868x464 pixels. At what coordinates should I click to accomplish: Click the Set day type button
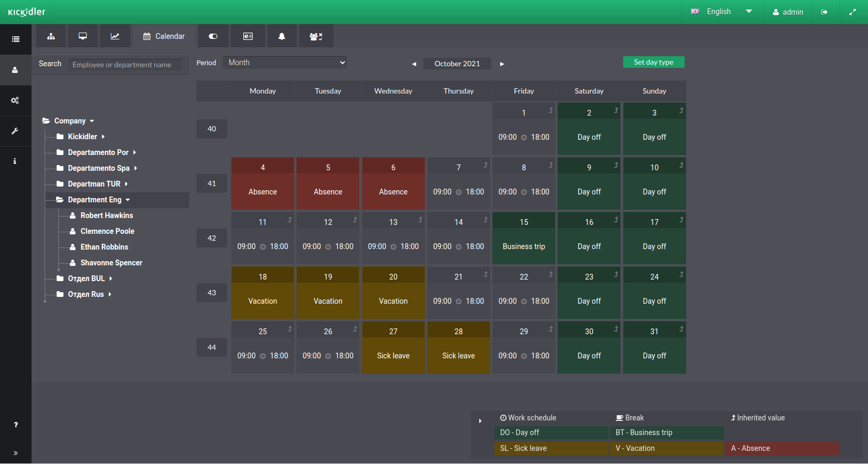click(x=653, y=62)
